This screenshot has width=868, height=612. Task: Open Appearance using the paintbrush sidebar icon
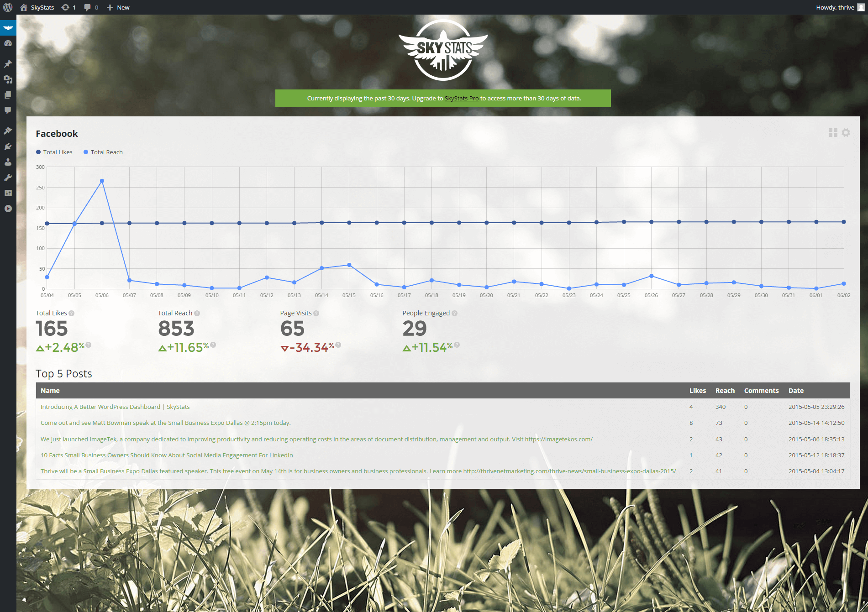(x=8, y=131)
